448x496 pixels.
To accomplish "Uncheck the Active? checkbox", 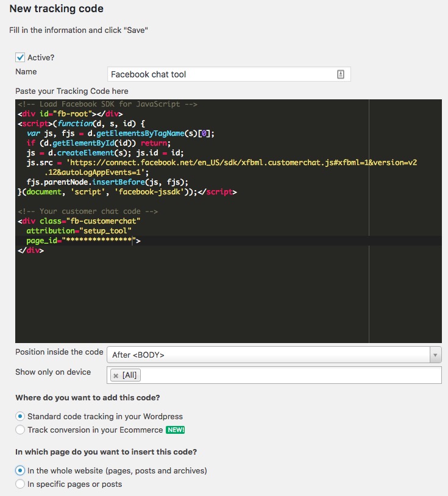I will 20,57.
